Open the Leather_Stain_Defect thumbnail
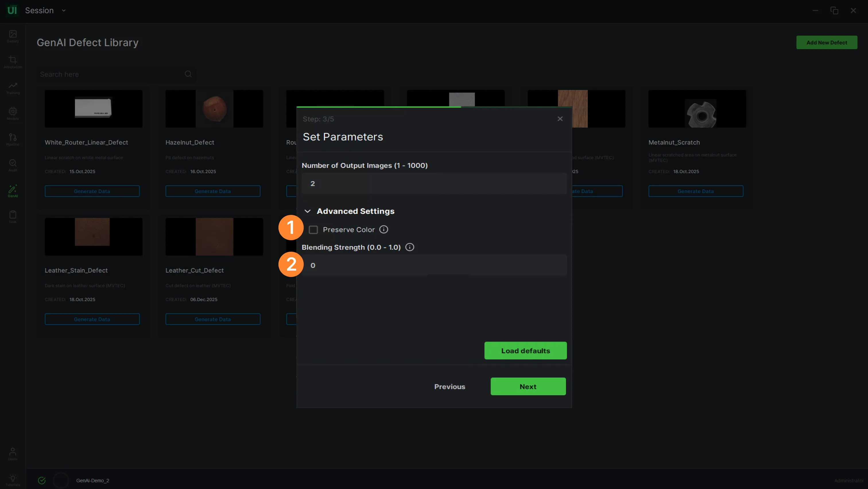868x489 pixels. pyautogui.click(x=93, y=237)
